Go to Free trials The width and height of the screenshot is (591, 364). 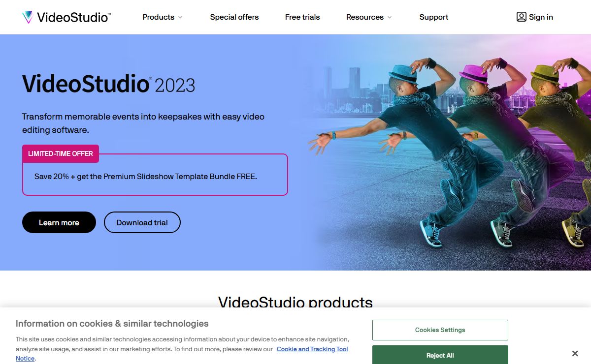[x=302, y=17]
